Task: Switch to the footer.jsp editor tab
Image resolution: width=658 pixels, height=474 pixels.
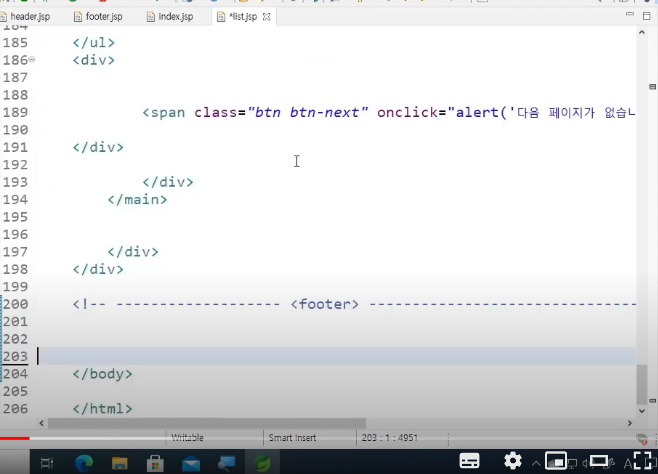Action: click(98, 17)
